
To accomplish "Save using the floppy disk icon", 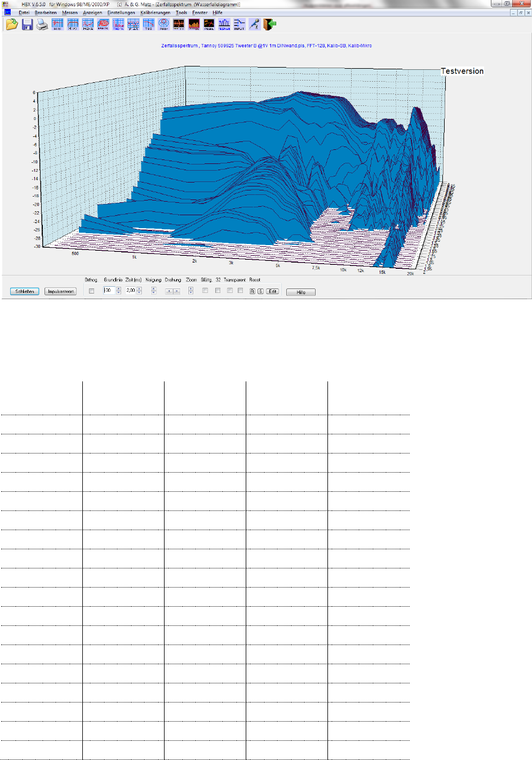I will tap(27, 24).
